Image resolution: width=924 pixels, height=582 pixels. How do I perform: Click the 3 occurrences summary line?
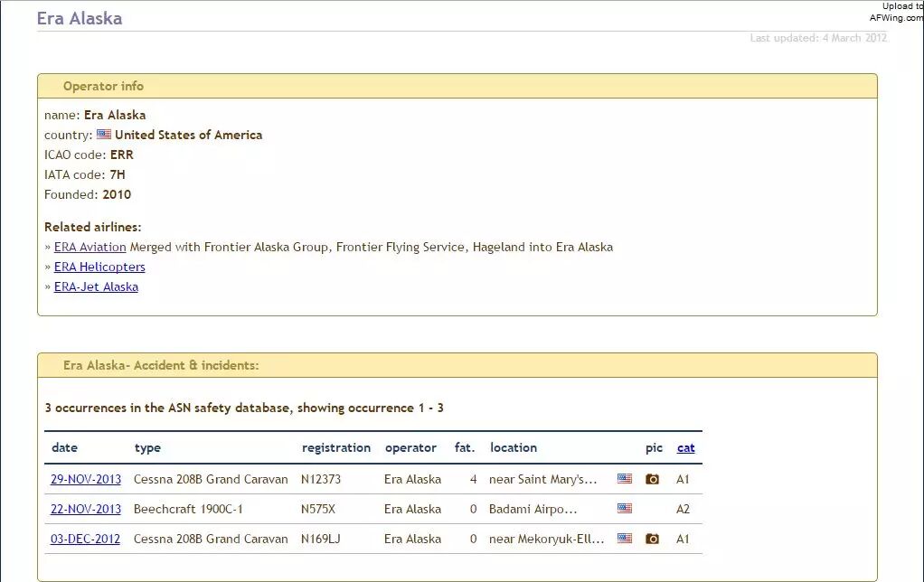pos(244,408)
